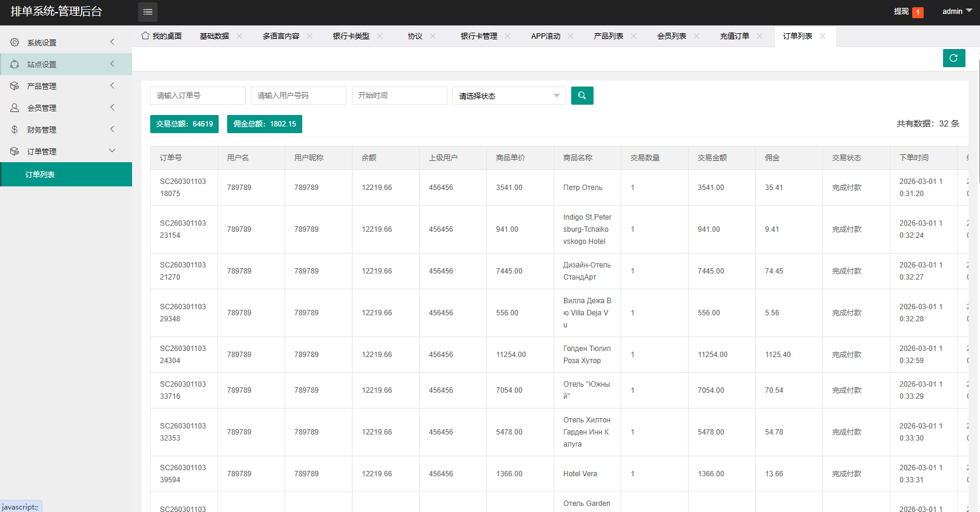This screenshot has height=512, width=980.
Task: Click the 订单管理 cube icon
Action: (x=15, y=151)
